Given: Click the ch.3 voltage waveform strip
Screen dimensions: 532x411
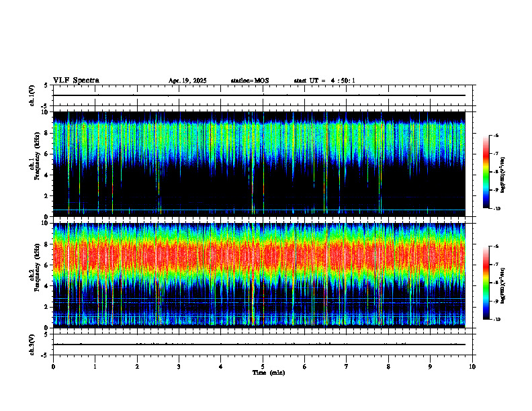Looking at the screenshot, I should pyautogui.click(x=259, y=345).
